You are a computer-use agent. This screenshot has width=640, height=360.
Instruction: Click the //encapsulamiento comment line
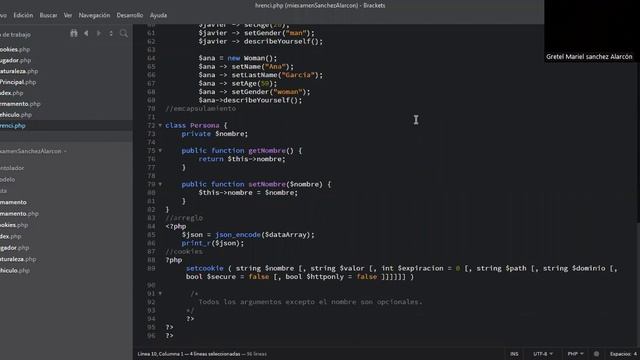[200, 109]
